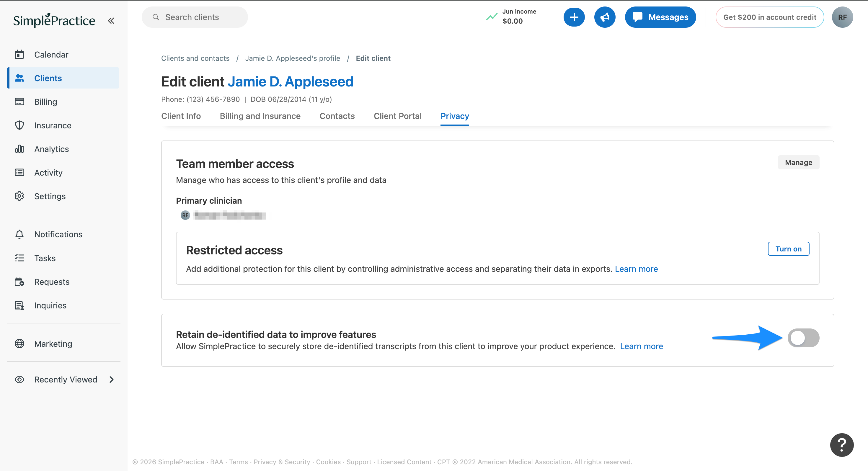Click the Primary clinician label
868x471 pixels.
pos(208,200)
